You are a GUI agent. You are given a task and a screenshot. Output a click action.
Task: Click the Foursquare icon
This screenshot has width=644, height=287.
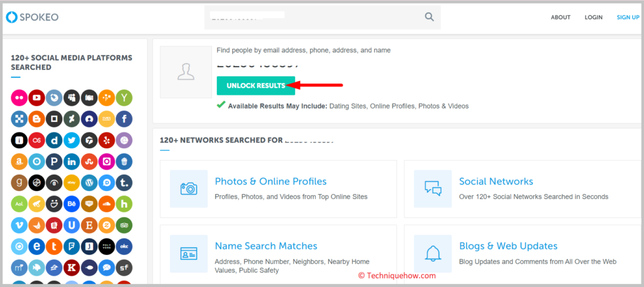(72, 246)
